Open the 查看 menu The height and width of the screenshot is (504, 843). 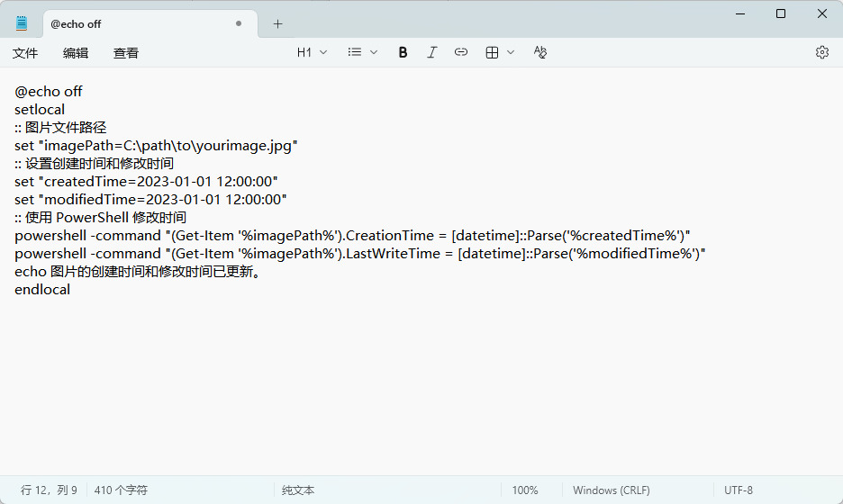point(126,53)
